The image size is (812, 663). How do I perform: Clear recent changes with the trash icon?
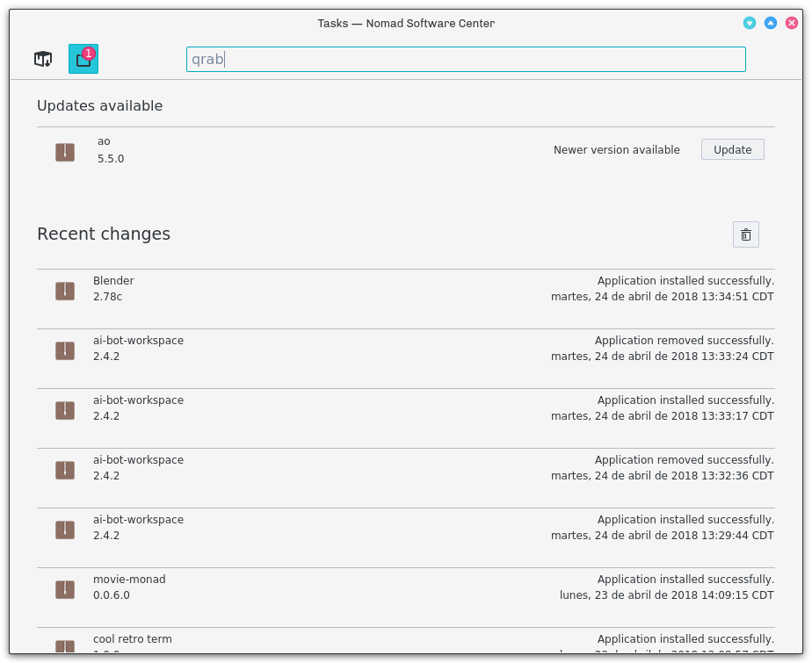(x=746, y=234)
